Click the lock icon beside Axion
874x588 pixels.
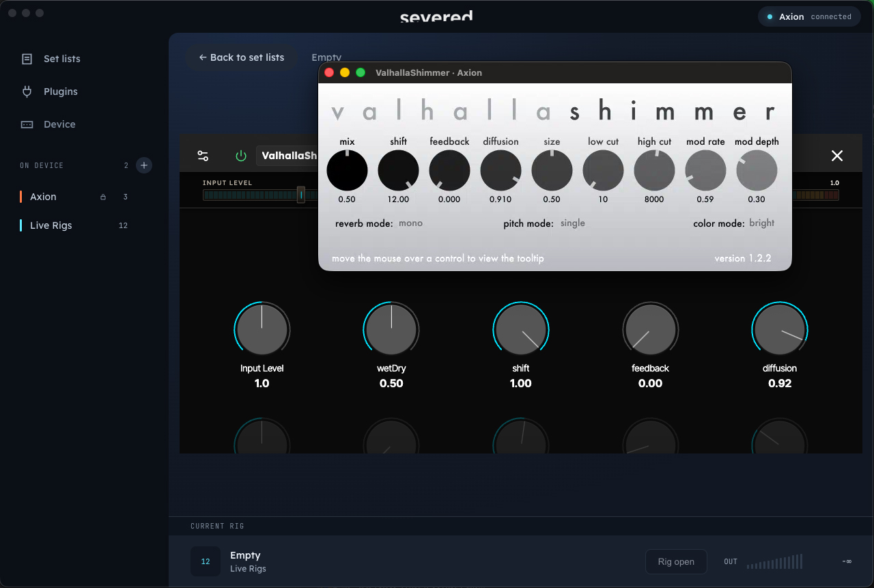coord(103,197)
